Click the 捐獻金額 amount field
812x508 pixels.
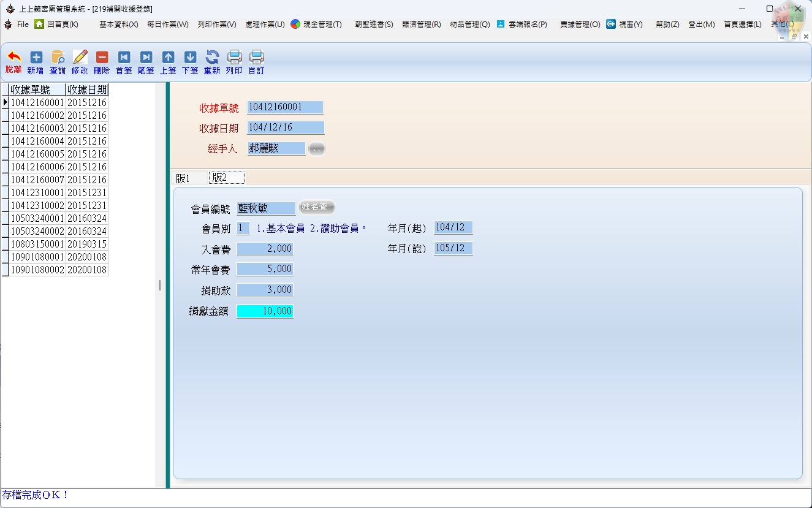point(265,311)
